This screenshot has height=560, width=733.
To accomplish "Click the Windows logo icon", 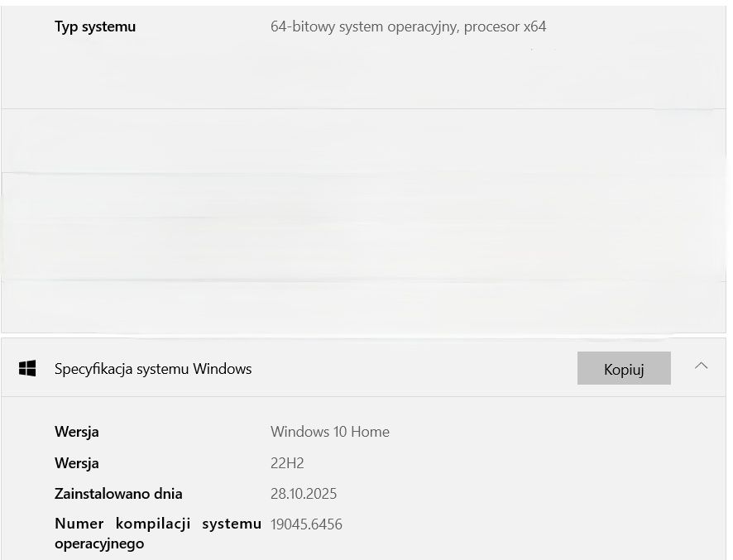I will click(x=27, y=368).
